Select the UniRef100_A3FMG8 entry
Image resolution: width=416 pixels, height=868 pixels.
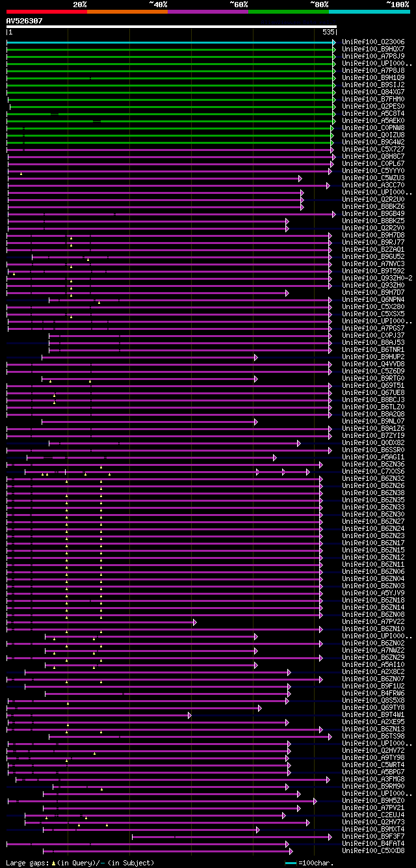pos(372,779)
